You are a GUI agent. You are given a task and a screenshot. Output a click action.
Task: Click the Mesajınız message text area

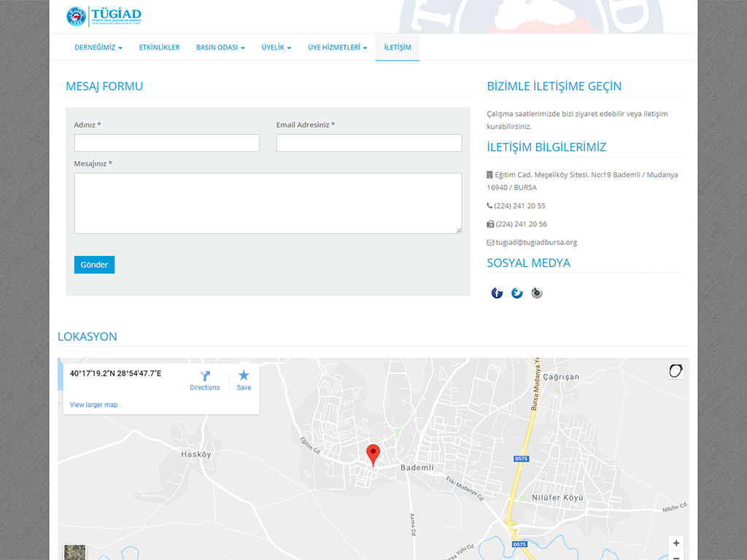tap(268, 203)
